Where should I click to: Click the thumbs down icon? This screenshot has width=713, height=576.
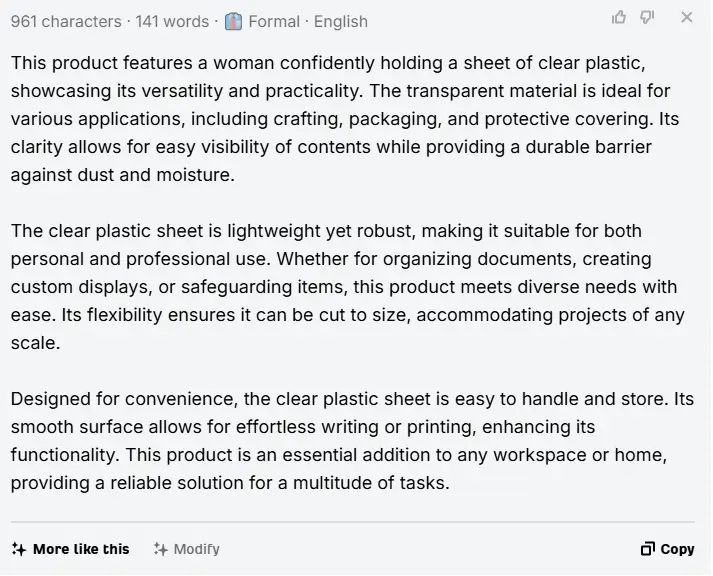[x=647, y=18]
